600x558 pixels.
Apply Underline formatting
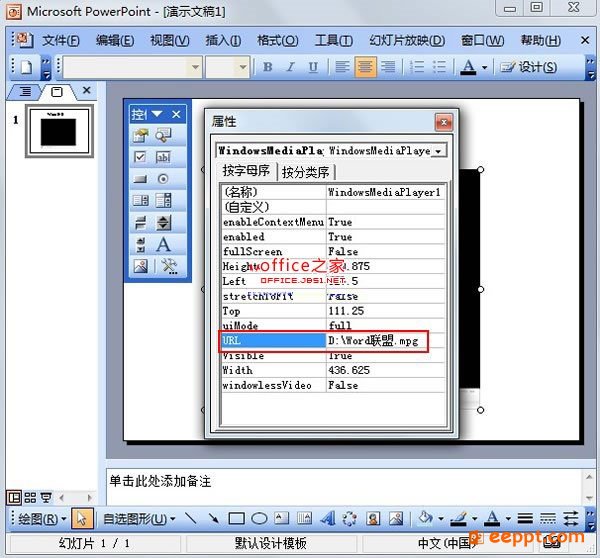pos(313,67)
